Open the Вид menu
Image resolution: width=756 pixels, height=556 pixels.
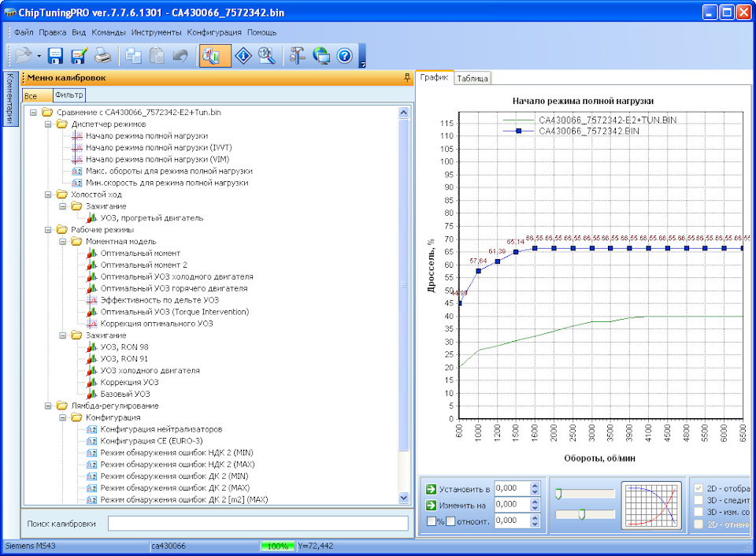[79, 32]
